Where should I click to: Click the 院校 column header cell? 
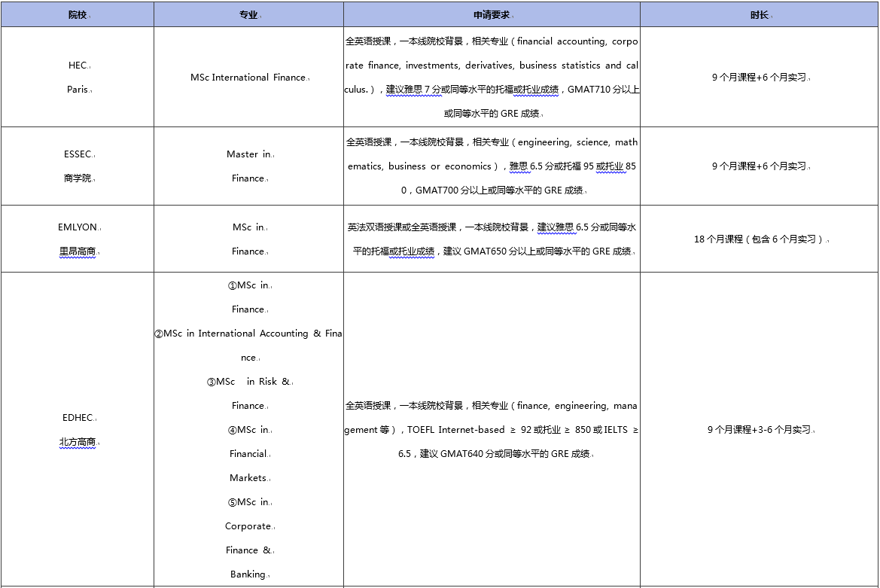point(77,15)
